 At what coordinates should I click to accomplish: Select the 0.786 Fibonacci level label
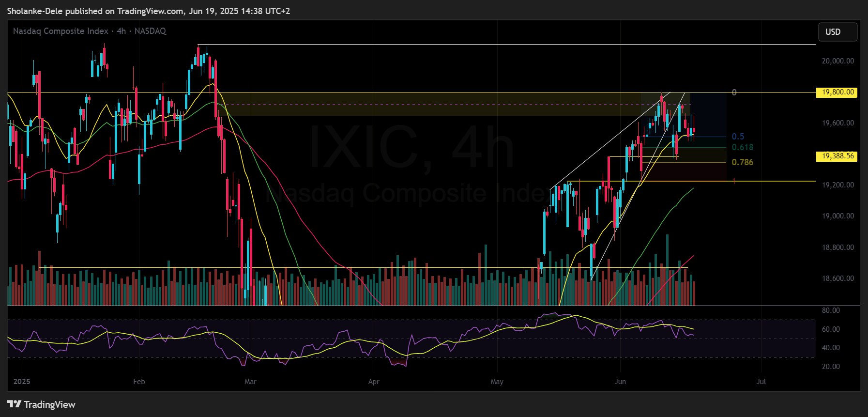click(x=743, y=162)
